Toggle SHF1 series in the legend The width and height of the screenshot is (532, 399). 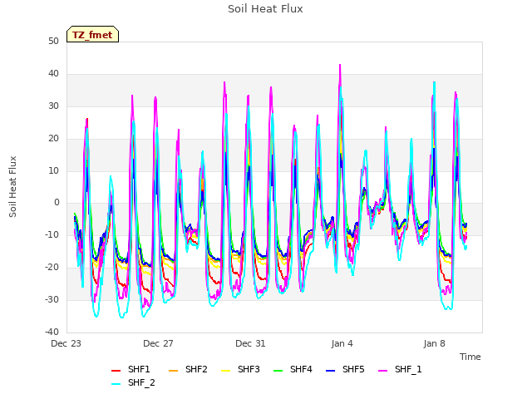point(131,369)
